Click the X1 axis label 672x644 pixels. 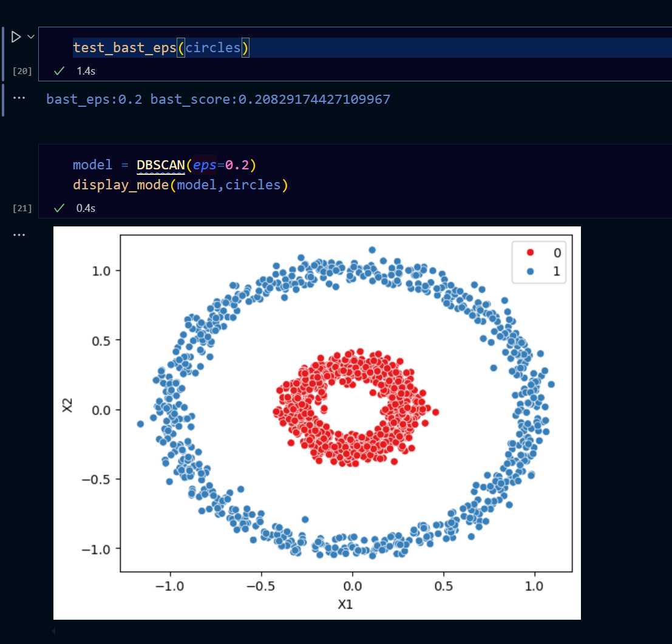pos(345,604)
